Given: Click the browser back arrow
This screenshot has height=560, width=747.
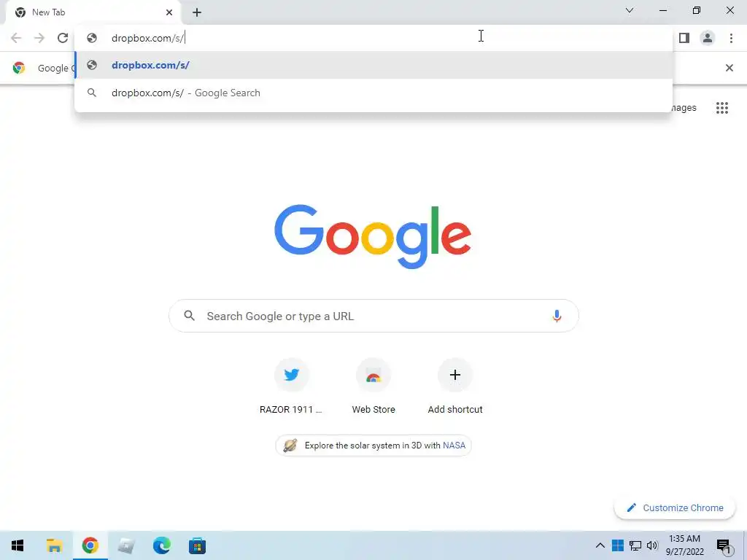Looking at the screenshot, I should point(16,38).
